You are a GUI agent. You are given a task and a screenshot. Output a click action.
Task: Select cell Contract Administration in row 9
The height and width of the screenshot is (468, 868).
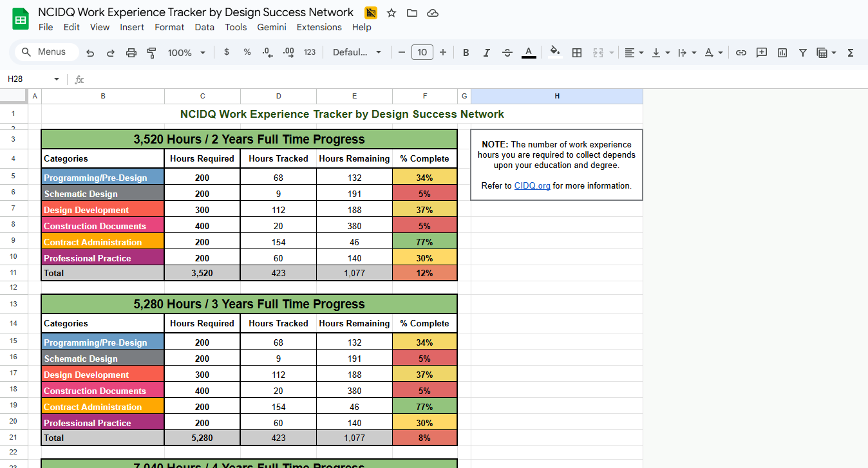103,242
